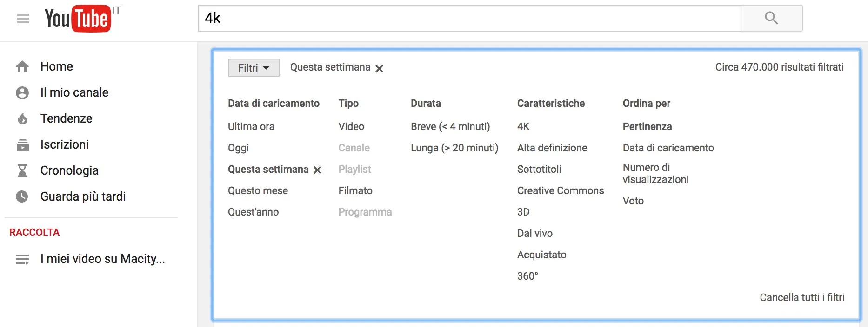This screenshot has width=868, height=327.
Task: Remove Questa settimana filter chip near Filtri
Action: [x=379, y=69]
